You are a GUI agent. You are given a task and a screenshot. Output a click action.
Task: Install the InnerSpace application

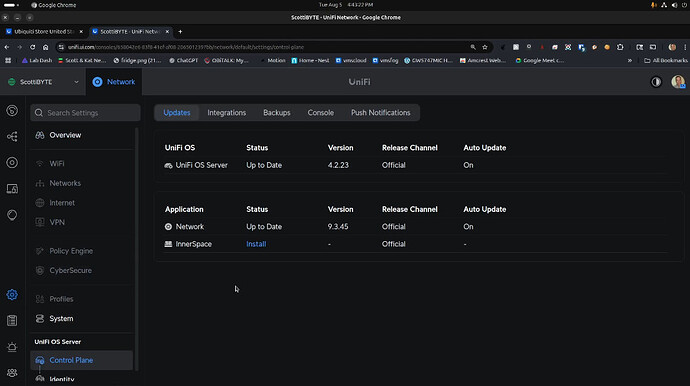coord(256,244)
